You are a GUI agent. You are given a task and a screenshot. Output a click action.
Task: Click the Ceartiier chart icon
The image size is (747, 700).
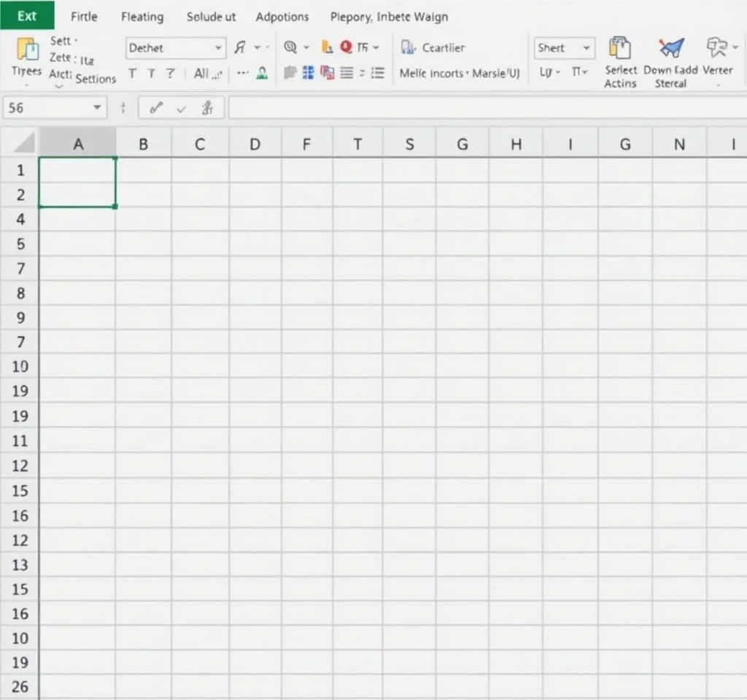point(408,48)
